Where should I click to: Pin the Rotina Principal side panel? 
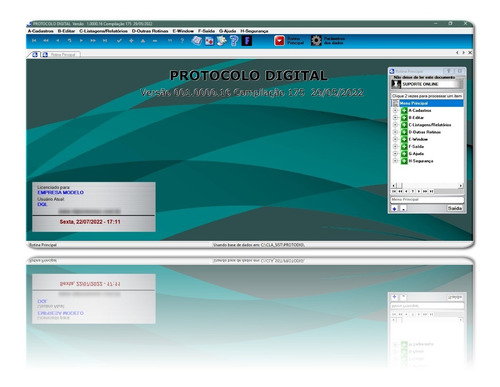click(x=449, y=71)
